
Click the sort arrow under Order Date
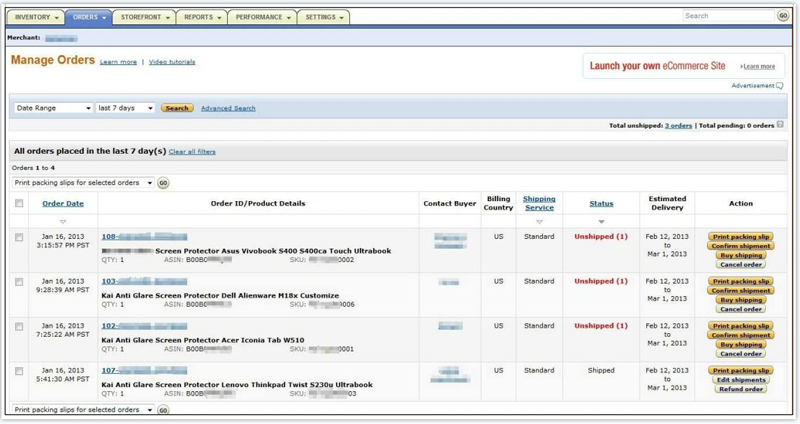pyautogui.click(x=63, y=222)
